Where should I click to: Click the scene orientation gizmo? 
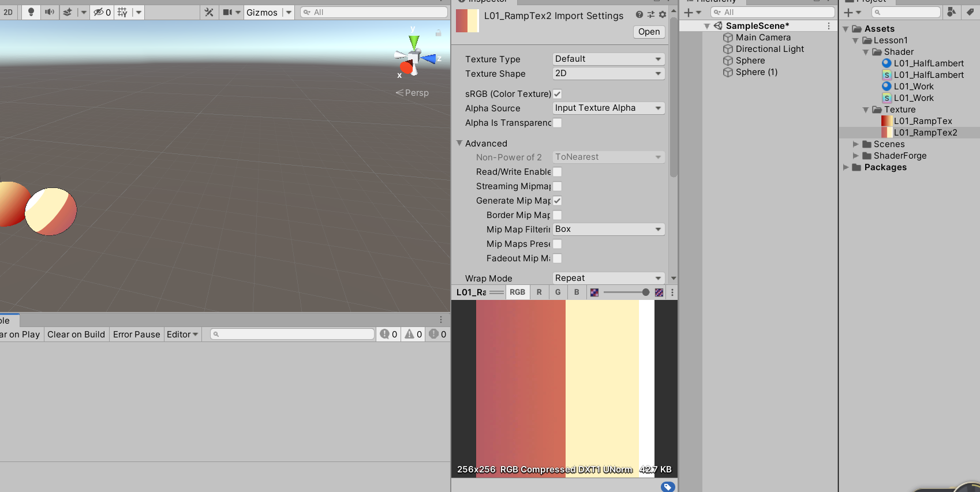coord(413,58)
